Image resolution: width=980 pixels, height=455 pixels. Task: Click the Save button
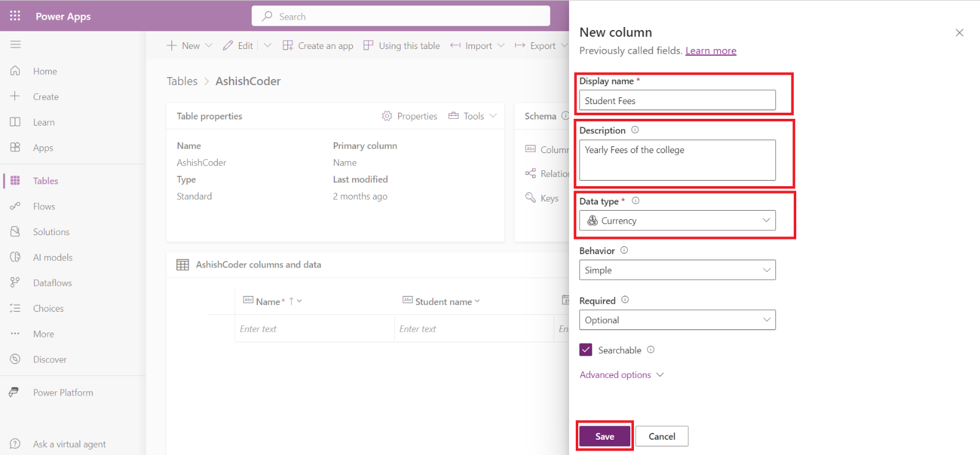(604, 436)
